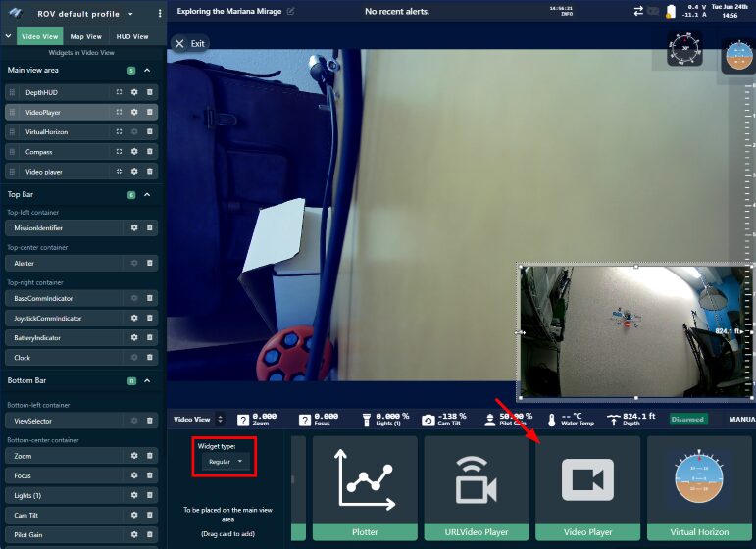
Task: Toggle the Disarmed arm state button
Action: tap(687, 419)
